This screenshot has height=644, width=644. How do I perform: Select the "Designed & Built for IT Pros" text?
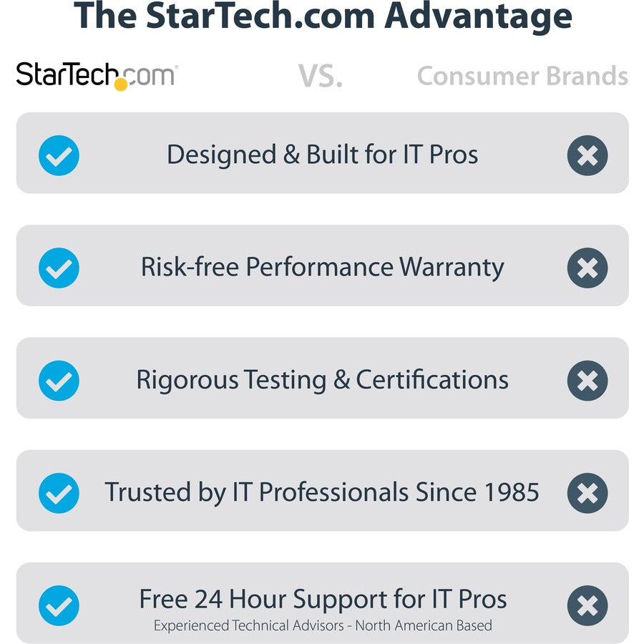(322, 155)
